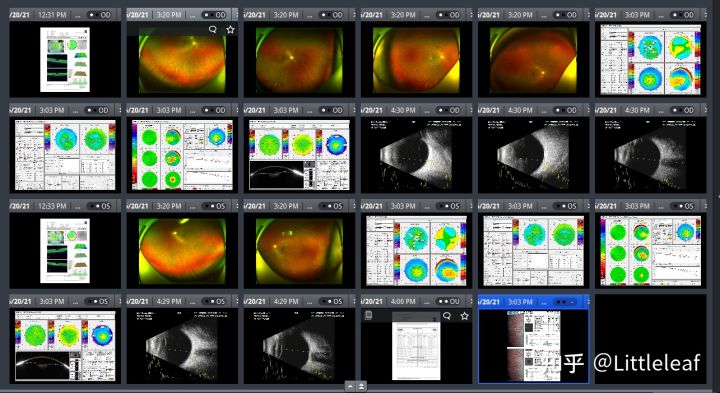Mark the 4:06 PM OU report as favorite

click(464, 316)
